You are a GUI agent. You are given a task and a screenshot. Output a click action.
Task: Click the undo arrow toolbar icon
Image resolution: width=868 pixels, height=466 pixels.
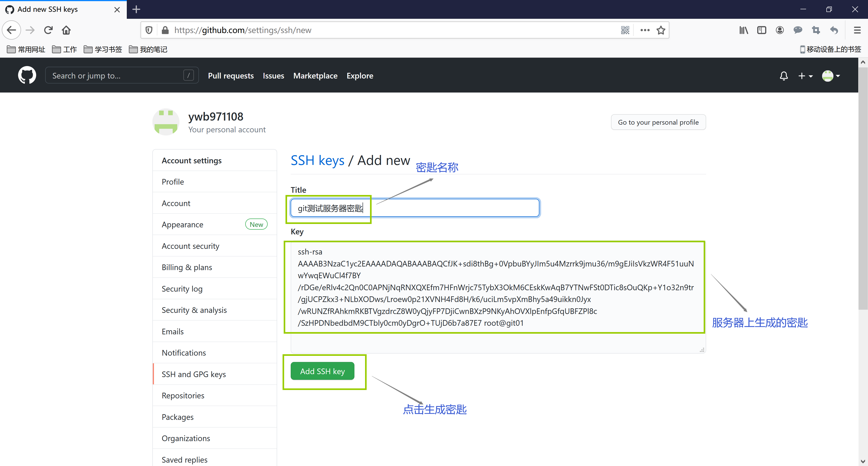click(x=834, y=30)
